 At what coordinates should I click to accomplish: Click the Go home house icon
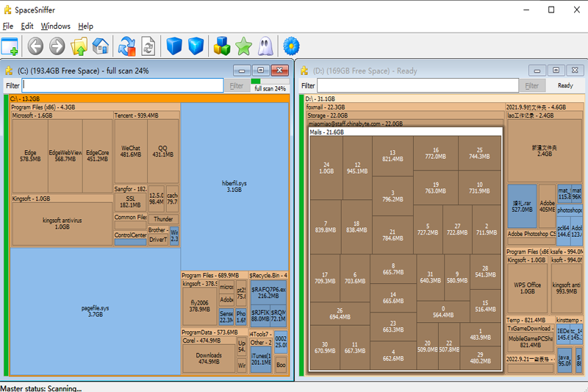(x=101, y=46)
